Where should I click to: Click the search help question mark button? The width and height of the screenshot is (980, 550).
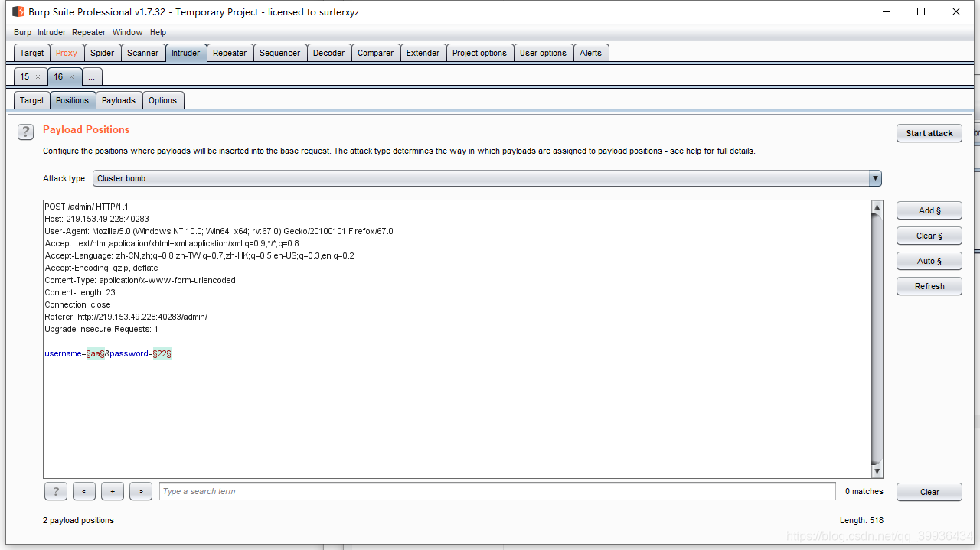pyautogui.click(x=56, y=491)
